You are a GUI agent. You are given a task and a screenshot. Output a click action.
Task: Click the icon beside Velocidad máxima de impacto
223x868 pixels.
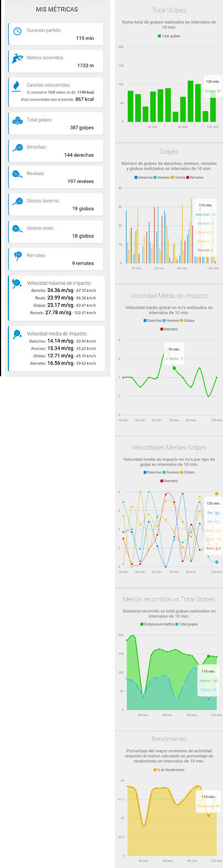pos(17,284)
